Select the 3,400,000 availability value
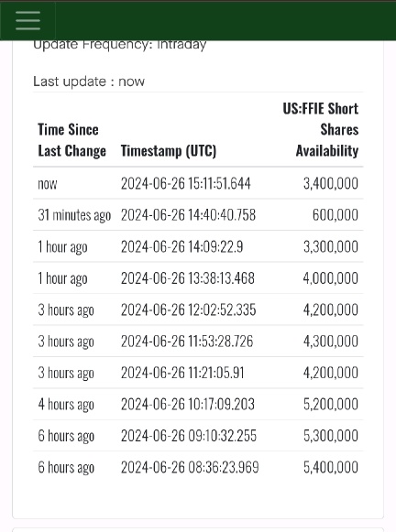The image size is (396, 532). click(330, 183)
